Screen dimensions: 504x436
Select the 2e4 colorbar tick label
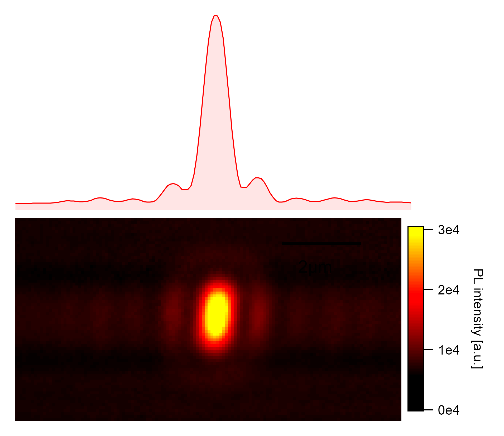[x=448, y=290]
